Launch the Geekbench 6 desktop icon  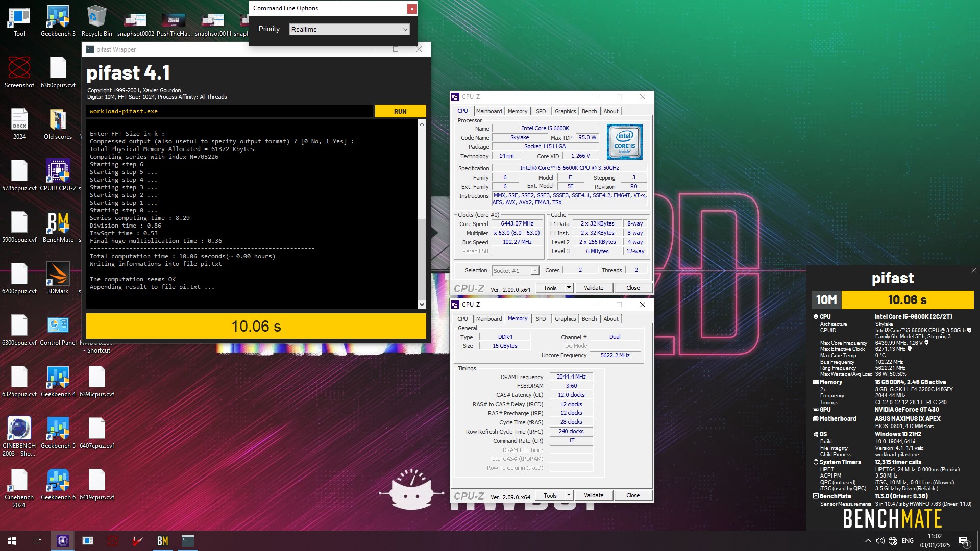point(58,485)
